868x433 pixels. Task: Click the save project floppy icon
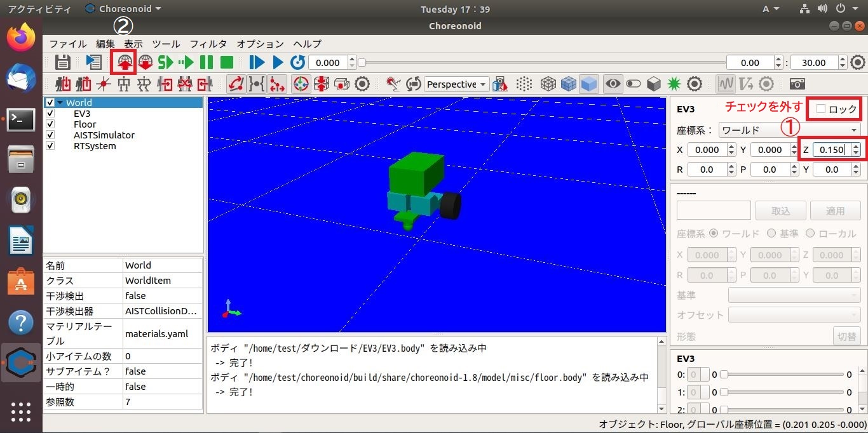tap(62, 62)
